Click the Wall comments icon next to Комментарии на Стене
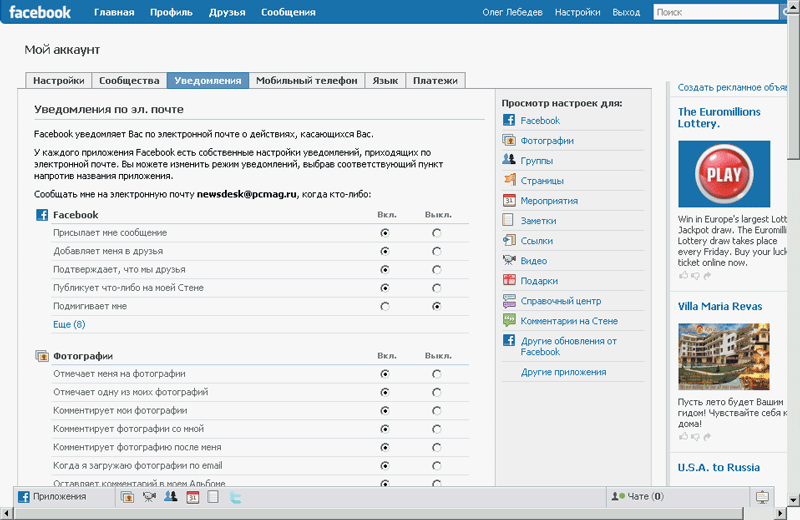Image resolution: width=800 pixels, height=520 pixels. pos(509,321)
